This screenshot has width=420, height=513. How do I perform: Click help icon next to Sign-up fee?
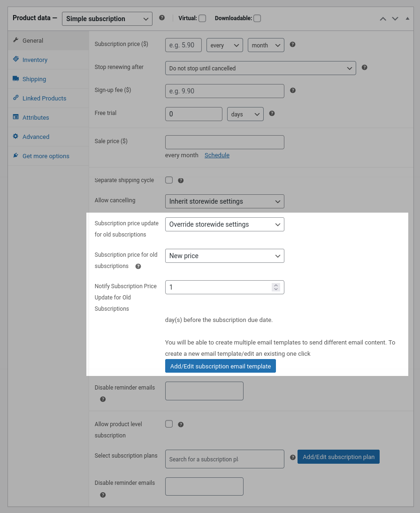coord(292,91)
